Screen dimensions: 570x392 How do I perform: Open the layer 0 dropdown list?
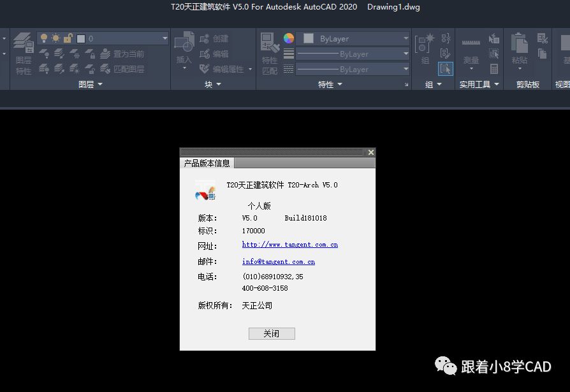(164, 38)
